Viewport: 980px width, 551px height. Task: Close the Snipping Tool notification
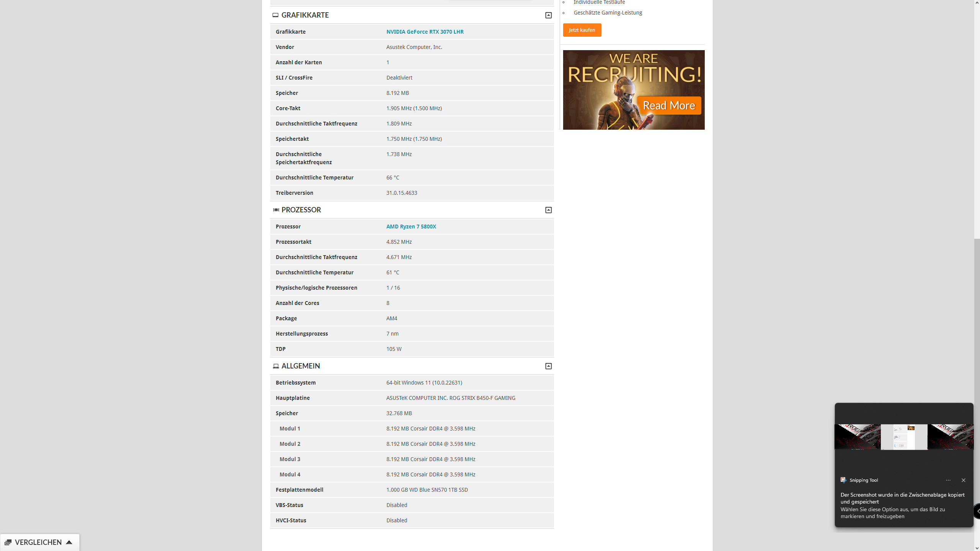(x=963, y=480)
